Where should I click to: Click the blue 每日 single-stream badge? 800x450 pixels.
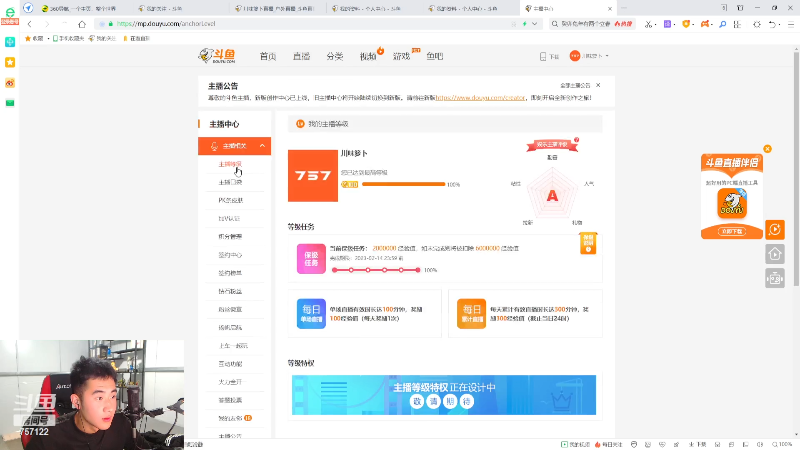click(311, 313)
